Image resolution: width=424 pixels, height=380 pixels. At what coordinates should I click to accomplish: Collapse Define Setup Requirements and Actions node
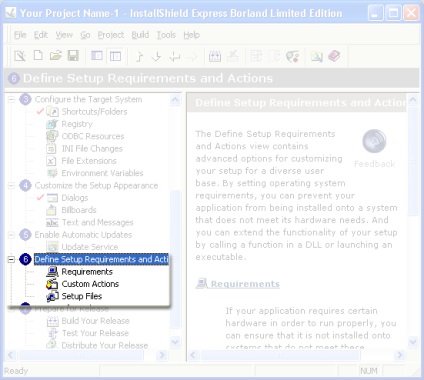[11, 259]
